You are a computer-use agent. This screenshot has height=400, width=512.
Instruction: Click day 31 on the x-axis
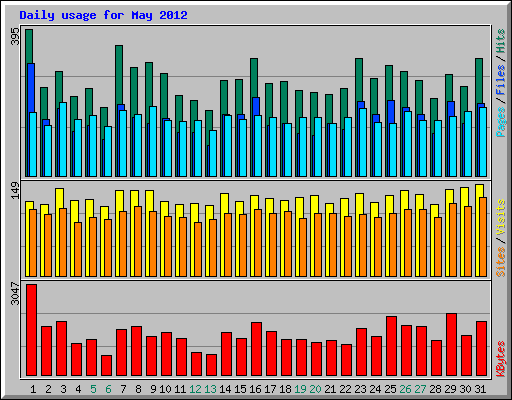480,389
